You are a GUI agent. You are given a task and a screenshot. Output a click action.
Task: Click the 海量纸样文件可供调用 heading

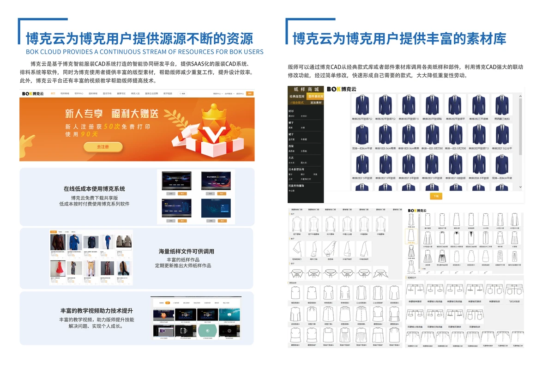tap(187, 251)
